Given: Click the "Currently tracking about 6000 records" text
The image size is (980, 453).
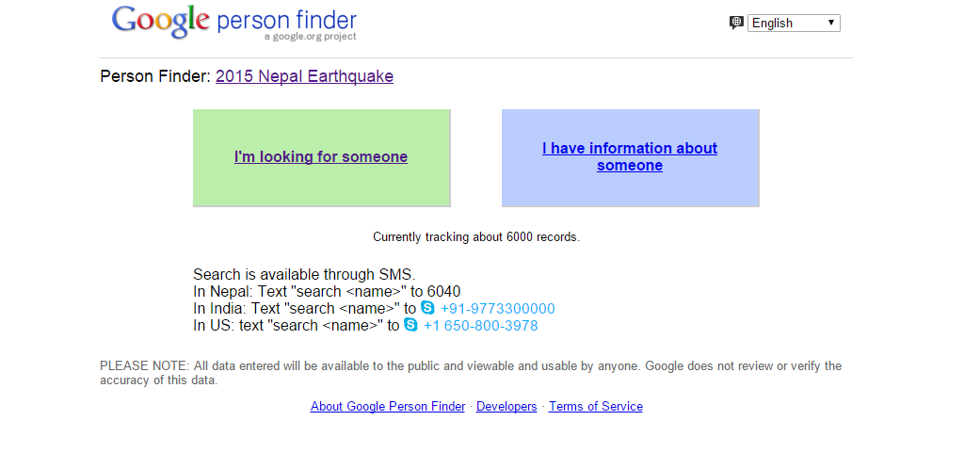Looking at the screenshot, I should (x=476, y=236).
